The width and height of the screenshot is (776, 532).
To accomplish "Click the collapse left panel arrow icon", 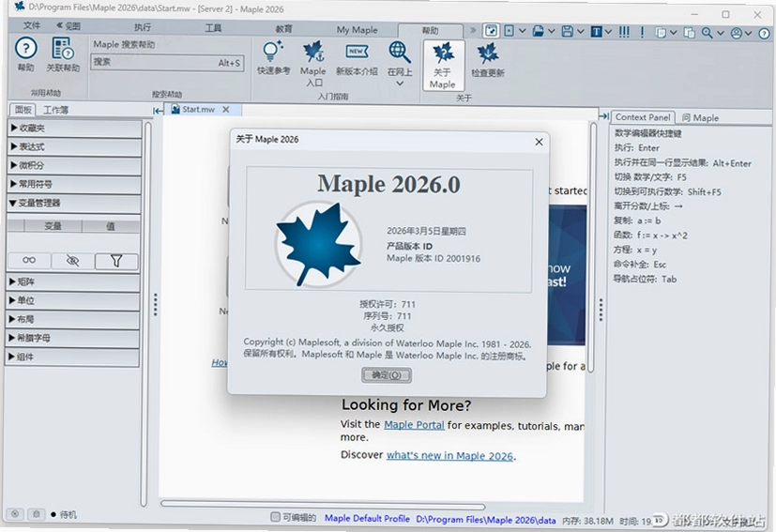I will point(158,111).
